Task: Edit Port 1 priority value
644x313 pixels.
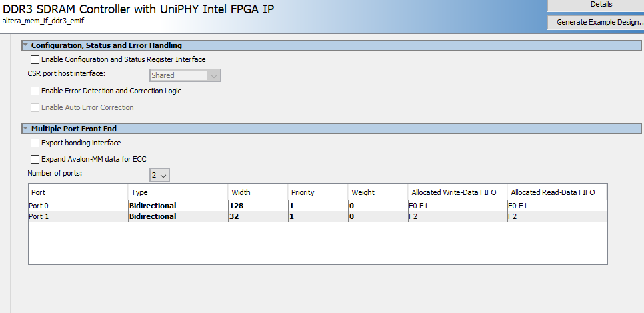Action: click(318, 216)
